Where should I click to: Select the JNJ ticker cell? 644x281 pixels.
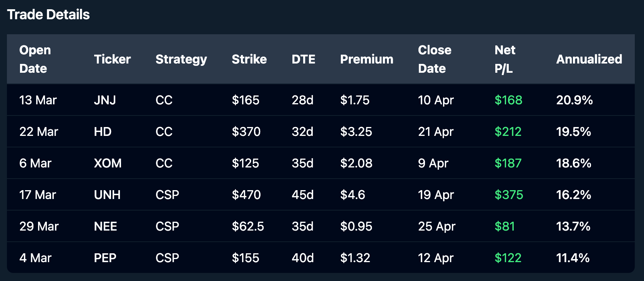[105, 100]
